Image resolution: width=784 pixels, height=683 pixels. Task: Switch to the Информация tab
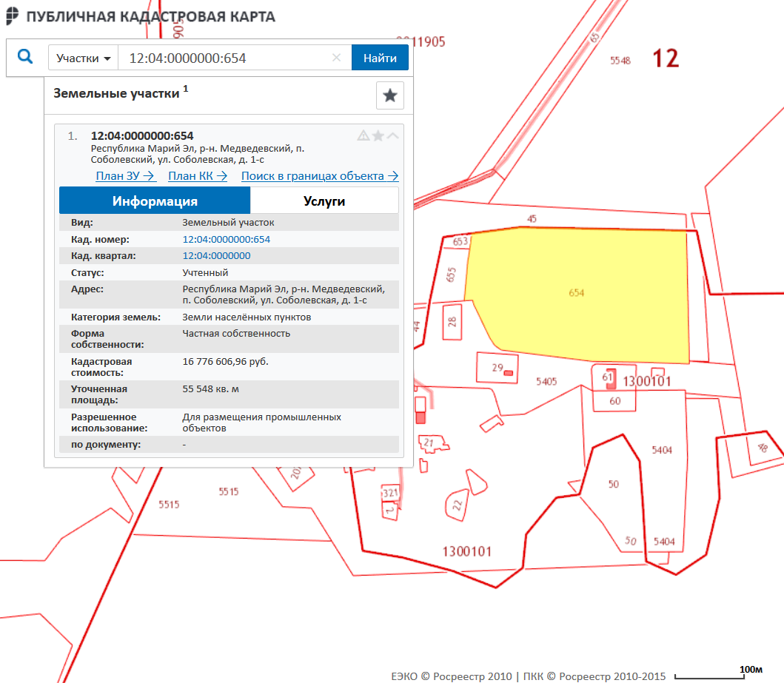click(155, 201)
